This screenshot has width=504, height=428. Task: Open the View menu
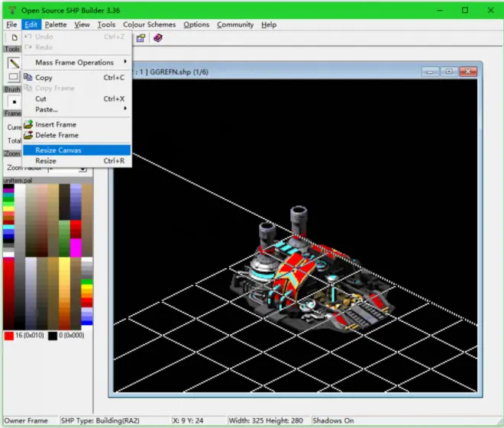click(82, 24)
